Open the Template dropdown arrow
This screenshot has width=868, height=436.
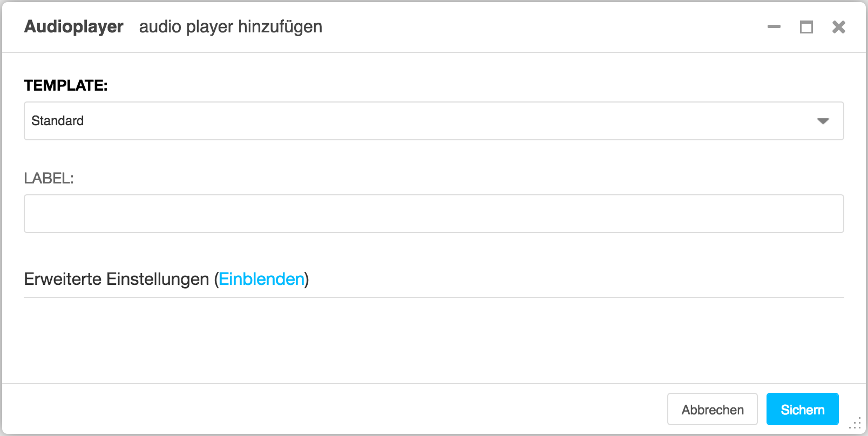coord(823,121)
